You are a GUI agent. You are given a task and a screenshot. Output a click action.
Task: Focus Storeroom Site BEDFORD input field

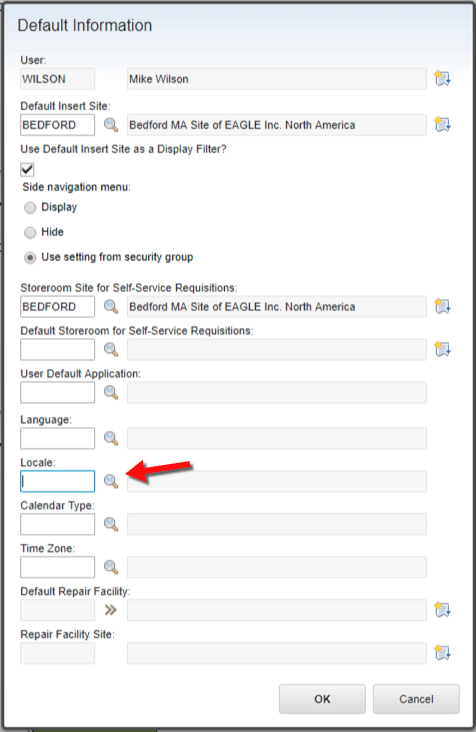(x=57, y=306)
